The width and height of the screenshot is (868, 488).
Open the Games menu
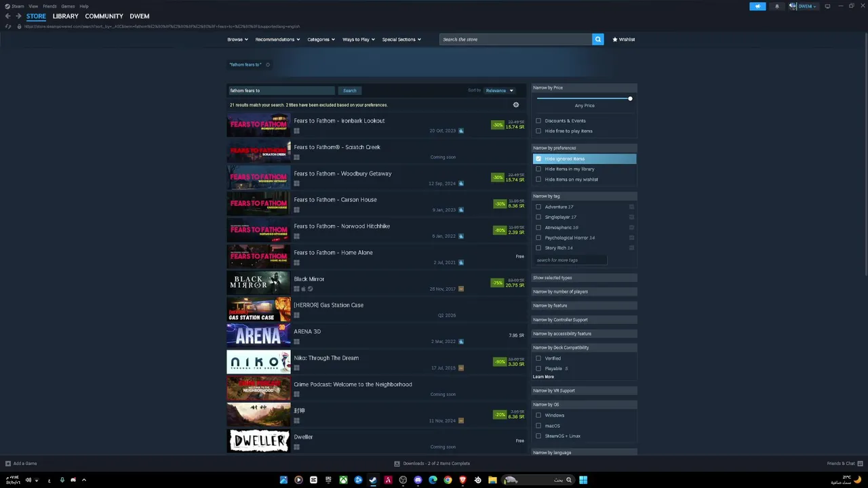click(68, 6)
